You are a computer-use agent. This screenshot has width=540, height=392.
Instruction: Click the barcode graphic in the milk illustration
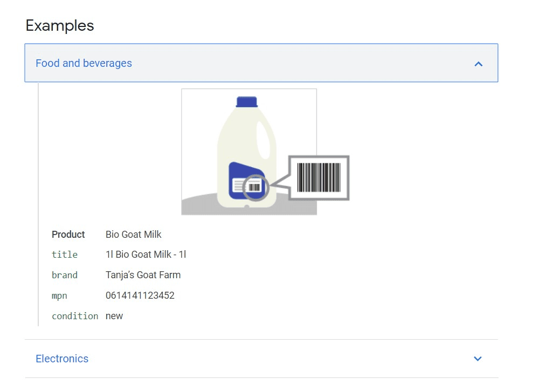(x=319, y=178)
